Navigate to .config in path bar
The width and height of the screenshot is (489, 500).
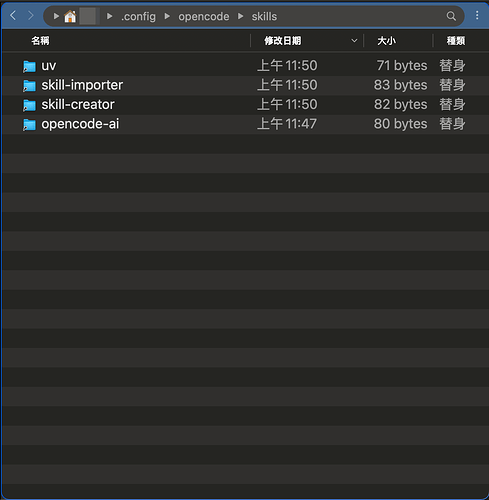(x=138, y=17)
